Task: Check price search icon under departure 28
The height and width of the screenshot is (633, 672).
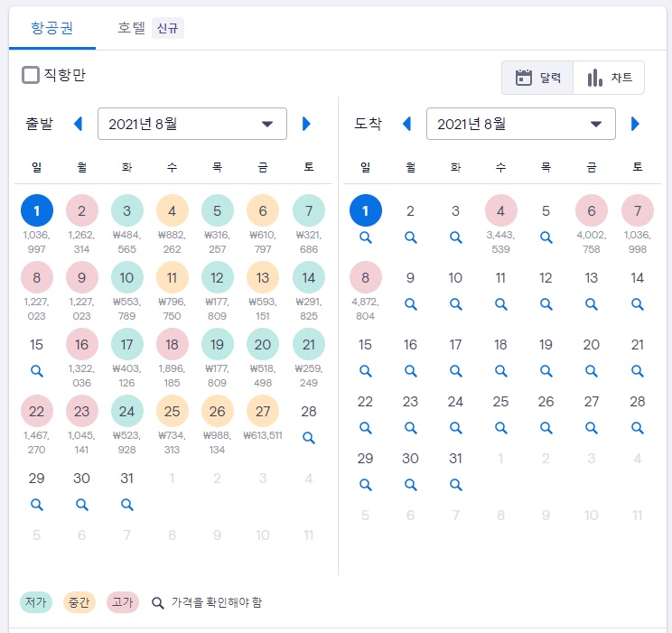Action: [x=309, y=438]
